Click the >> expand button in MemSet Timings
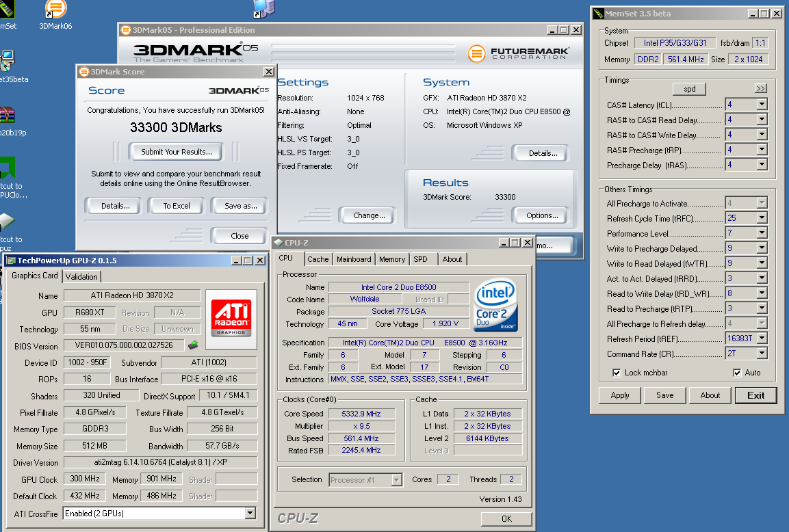 coord(761,88)
